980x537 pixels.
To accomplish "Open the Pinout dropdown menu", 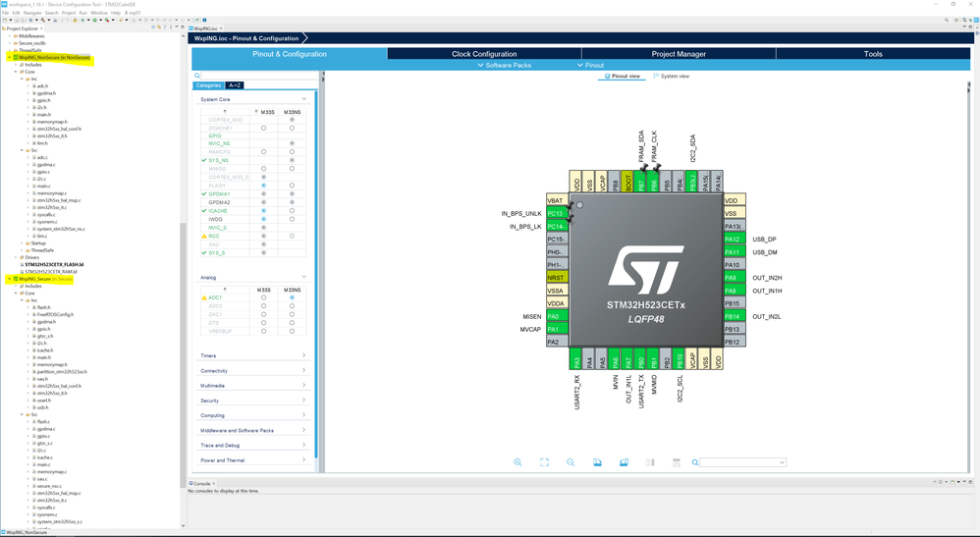I will 590,65.
